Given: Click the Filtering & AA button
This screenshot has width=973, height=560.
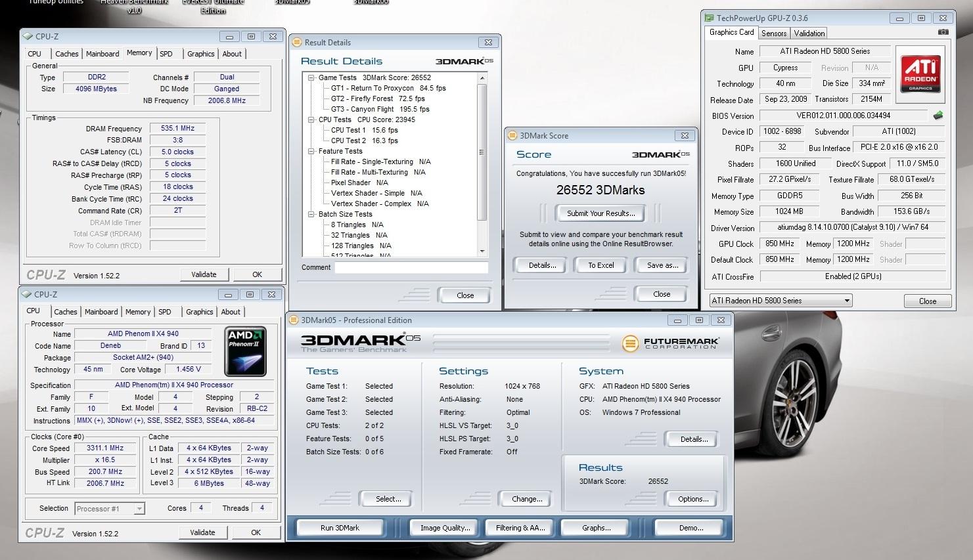Looking at the screenshot, I should tap(520, 528).
